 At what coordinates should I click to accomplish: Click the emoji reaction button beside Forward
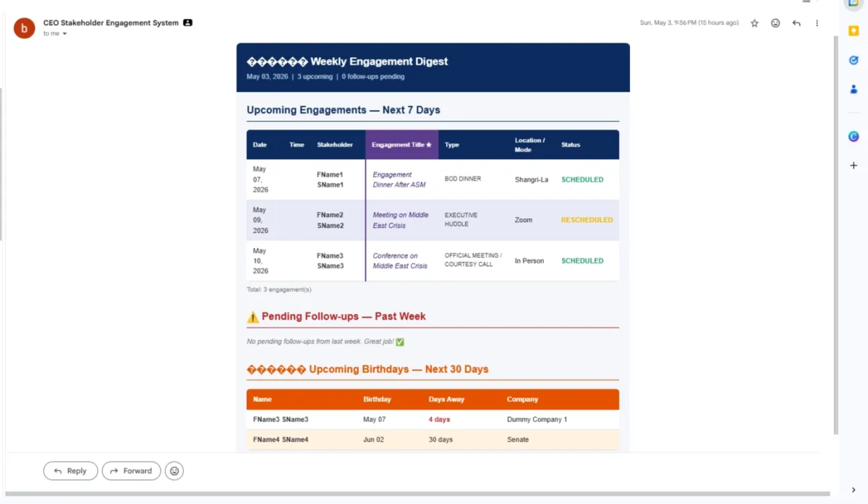[x=174, y=471]
